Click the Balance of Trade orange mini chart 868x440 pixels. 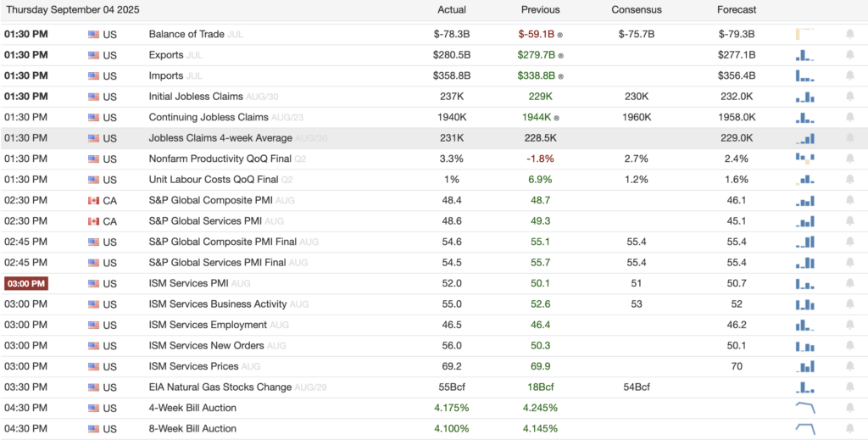coord(804,34)
